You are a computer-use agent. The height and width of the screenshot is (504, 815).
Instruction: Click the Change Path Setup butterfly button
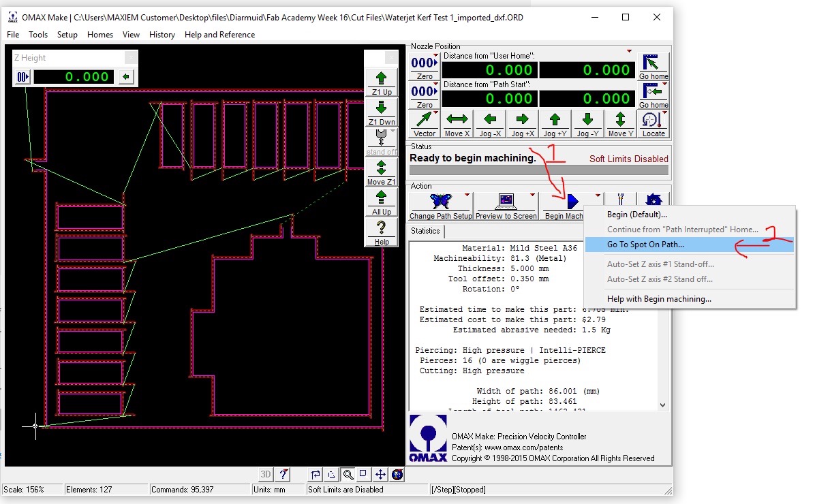(x=441, y=206)
